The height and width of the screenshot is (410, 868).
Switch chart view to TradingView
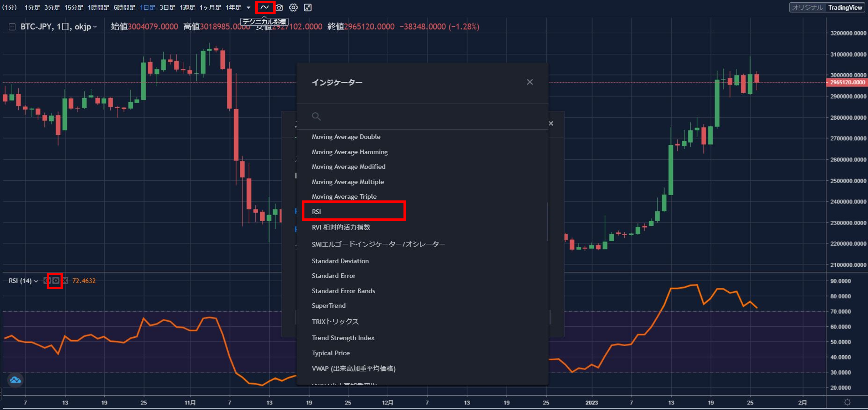click(845, 7)
